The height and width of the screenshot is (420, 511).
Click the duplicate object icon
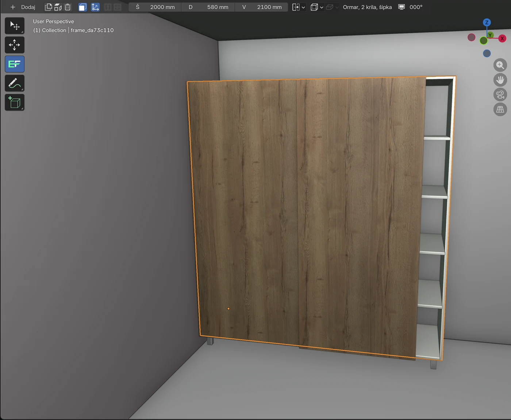click(x=48, y=7)
